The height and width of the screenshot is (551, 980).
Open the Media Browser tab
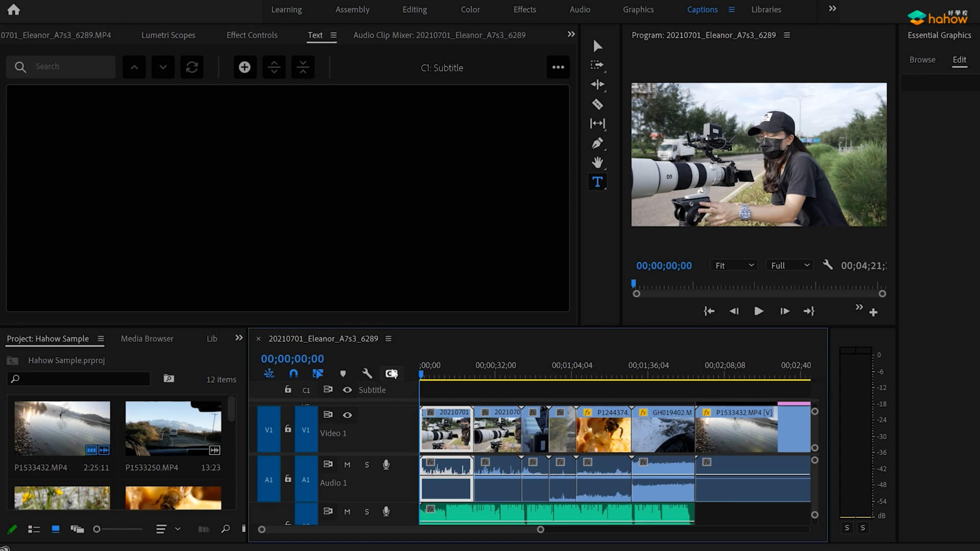(x=147, y=339)
